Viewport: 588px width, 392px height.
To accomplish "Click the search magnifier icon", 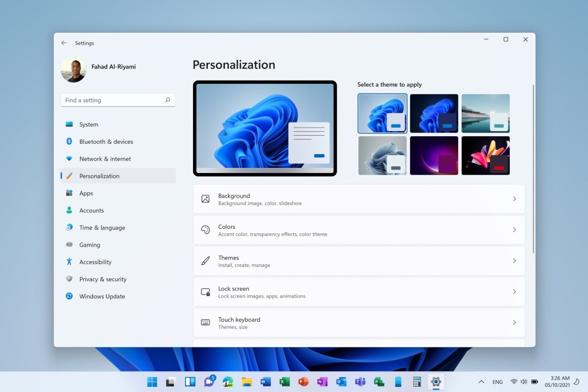I will point(168,100).
